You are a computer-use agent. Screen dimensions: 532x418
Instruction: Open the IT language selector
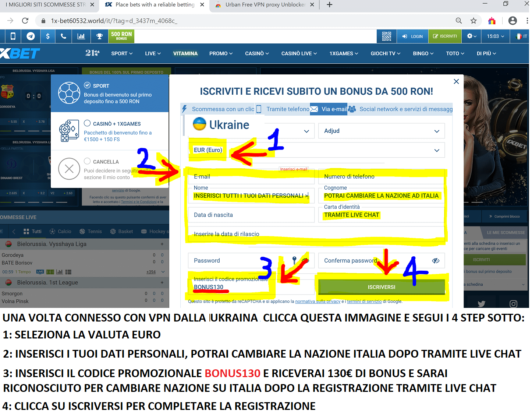pos(521,36)
